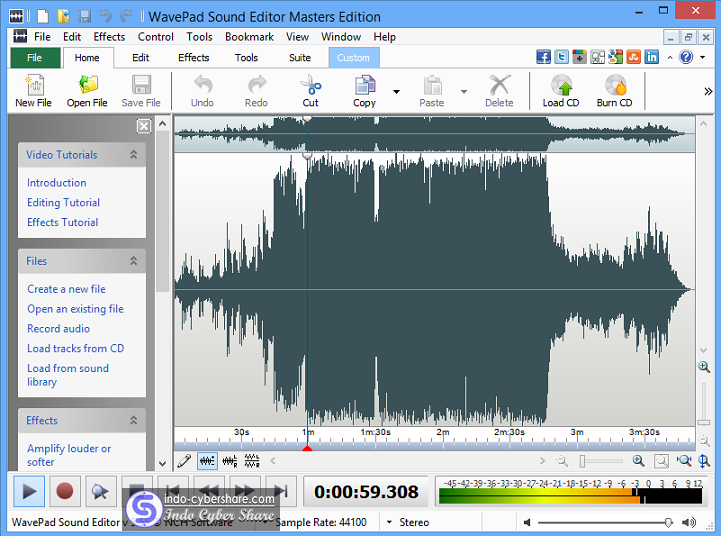Click the horizontal zoom-in magnifier icon

coord(638,461)
